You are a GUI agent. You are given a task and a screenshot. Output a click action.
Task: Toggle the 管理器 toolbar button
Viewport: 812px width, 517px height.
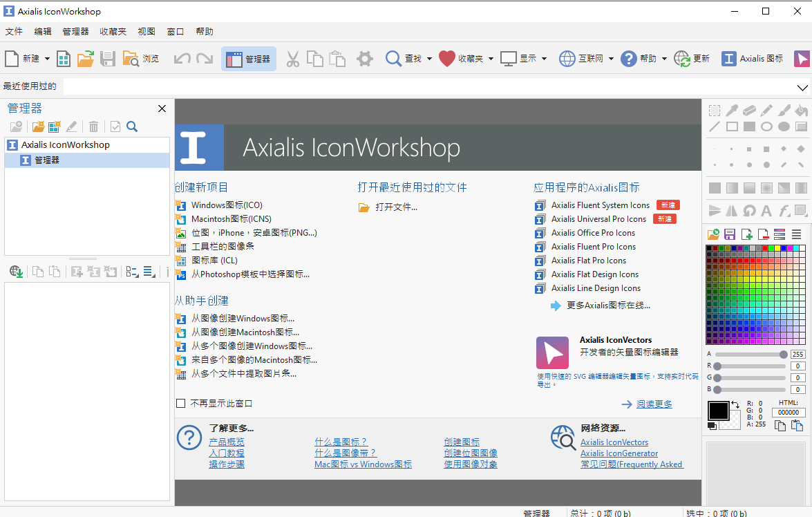coord(249,59)
